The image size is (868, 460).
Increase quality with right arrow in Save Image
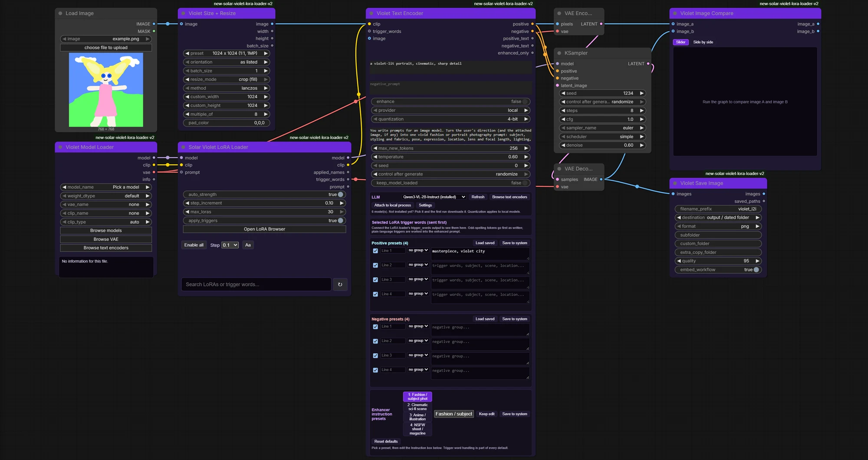(757, 261)
